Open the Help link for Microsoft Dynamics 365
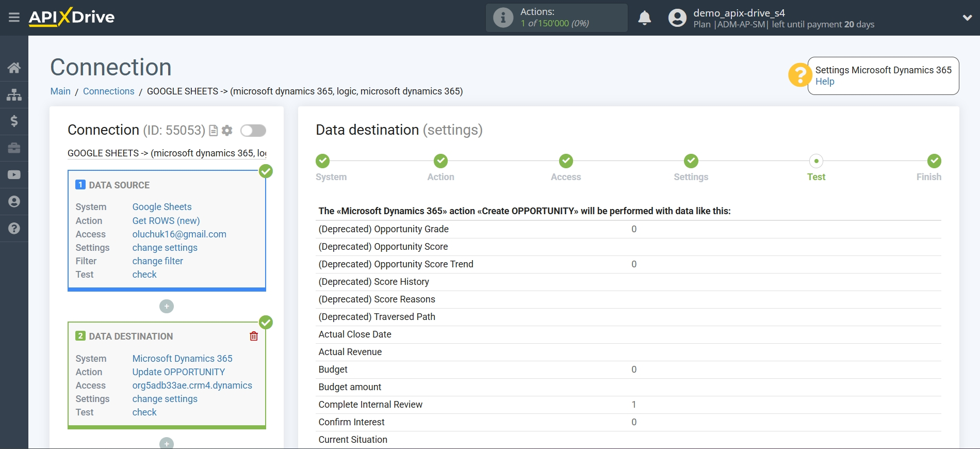Viewport: 980px width, 449px height. (825, 82)
